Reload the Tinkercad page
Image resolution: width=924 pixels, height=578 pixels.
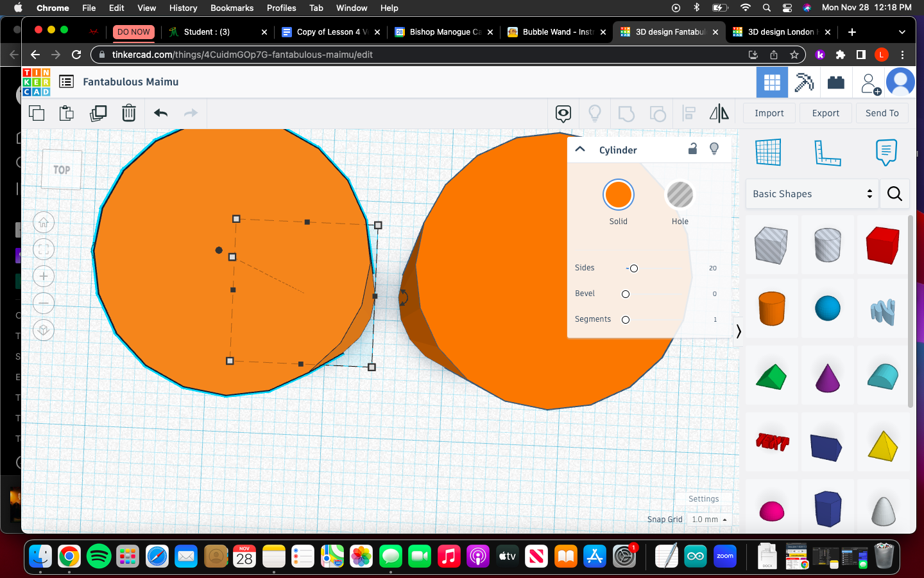76,55
